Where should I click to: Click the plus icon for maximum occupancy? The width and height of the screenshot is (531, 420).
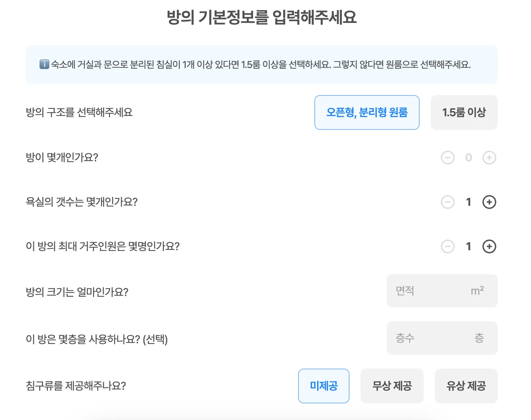click(489, 246)
